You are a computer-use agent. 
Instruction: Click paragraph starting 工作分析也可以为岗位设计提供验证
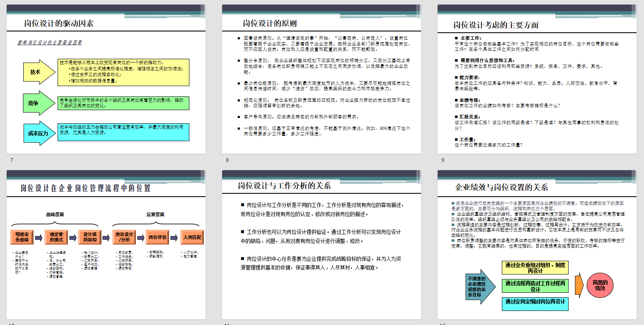(321, 236)
